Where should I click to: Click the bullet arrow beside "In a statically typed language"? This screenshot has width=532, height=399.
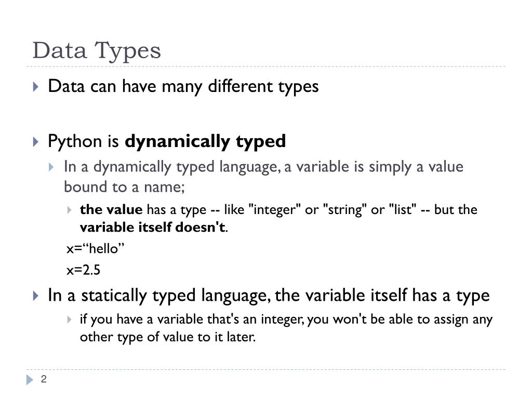coord(36,296)
